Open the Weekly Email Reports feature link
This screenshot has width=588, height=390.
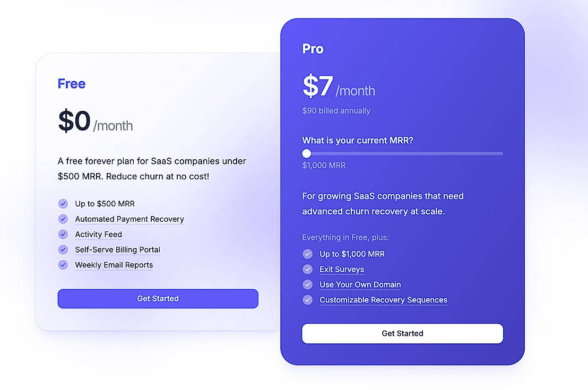pos(114,265)
